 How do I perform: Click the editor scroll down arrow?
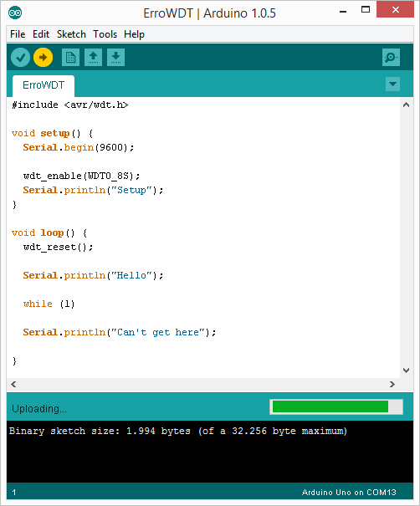point(407,371)
